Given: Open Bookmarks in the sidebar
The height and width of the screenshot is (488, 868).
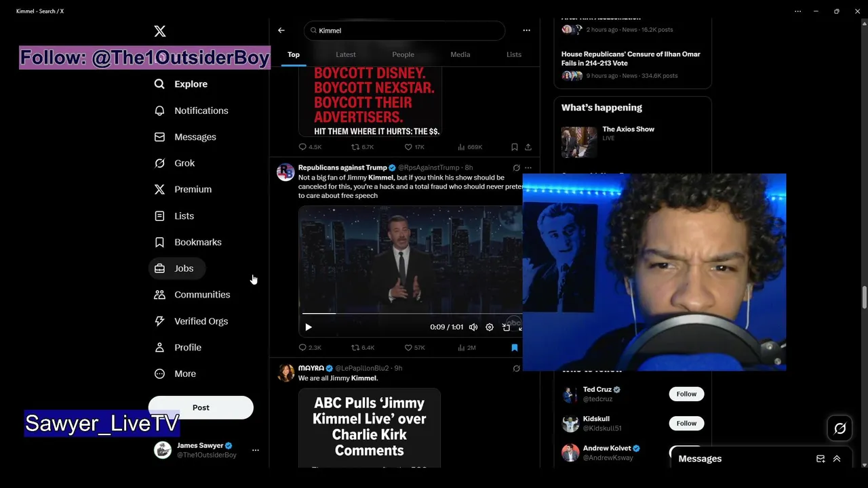Looking at the screenshot, I should 188,242.
